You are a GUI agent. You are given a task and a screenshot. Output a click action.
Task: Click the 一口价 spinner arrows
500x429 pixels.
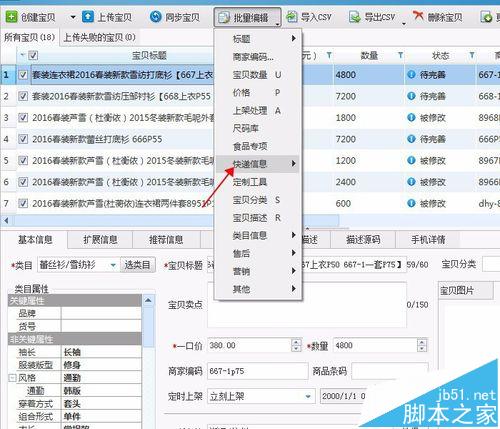[296, 345]
